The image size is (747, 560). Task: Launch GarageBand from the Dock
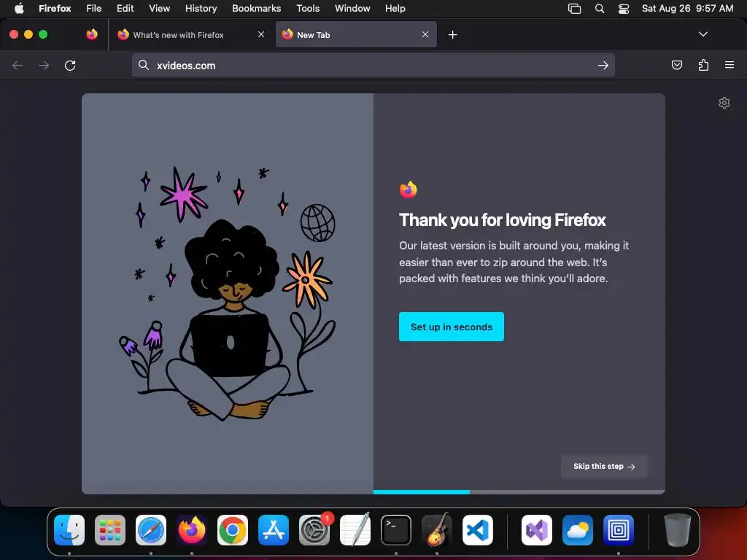(437, 529)
